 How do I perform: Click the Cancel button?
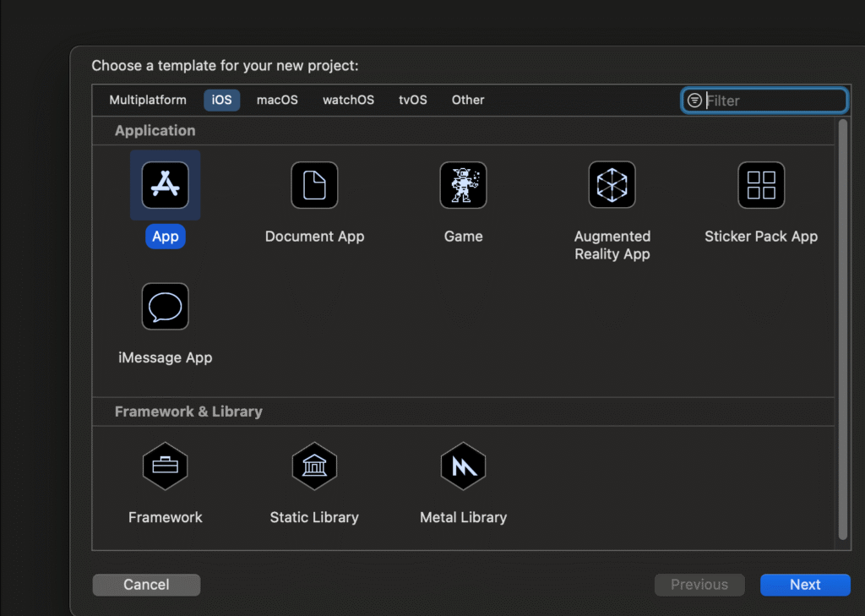[146, 585]
